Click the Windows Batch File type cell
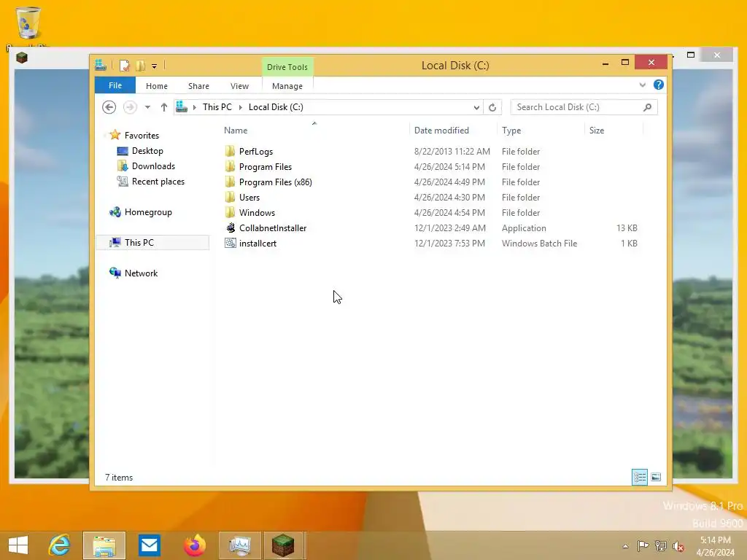Image resolution: width=747 pixels, height=560 pixels. pyautogui.click(x=539, y=244)
